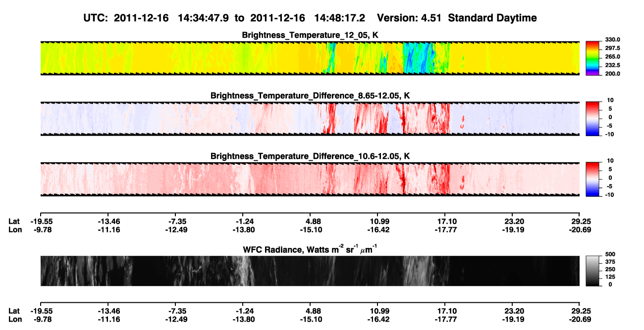Click latitude -13.46 on the axis above WFC panel
Image resolution: width=644 pixels, height=330 pixels.
click(x=108, y=221)
